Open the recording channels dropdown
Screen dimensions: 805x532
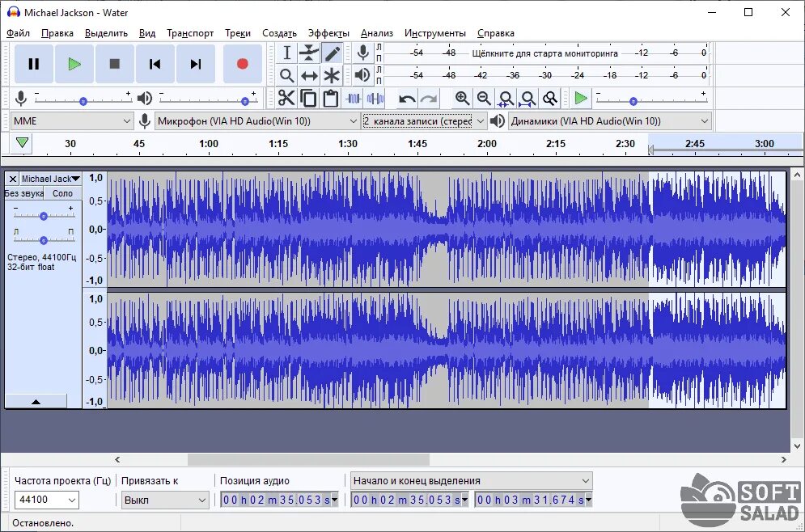(x=424, y=121)
